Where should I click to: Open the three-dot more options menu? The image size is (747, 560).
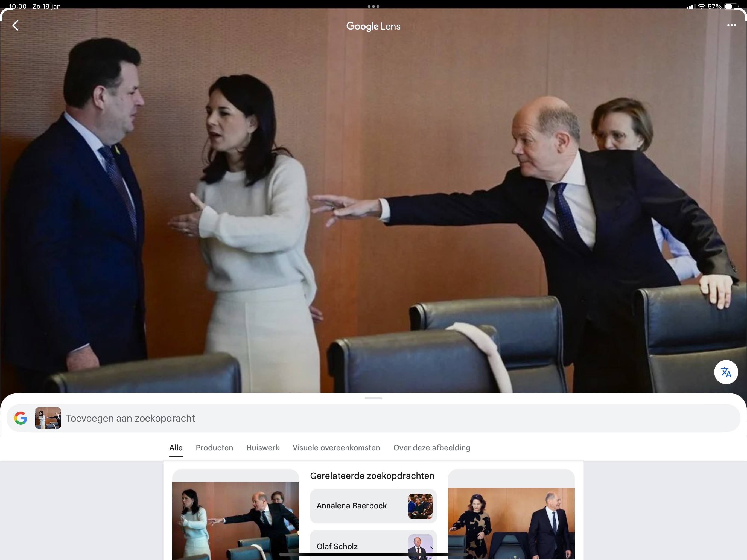click(731, 25)
